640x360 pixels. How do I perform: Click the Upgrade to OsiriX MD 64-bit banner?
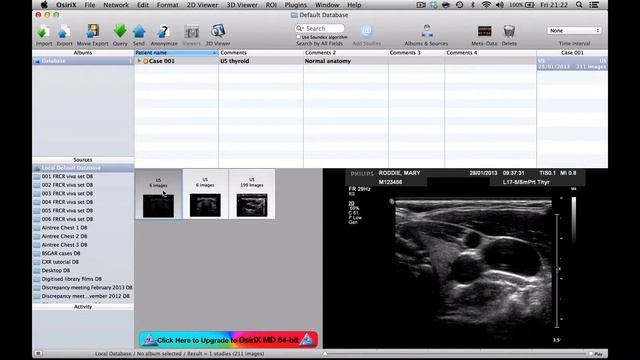click(x=228, y=340)
